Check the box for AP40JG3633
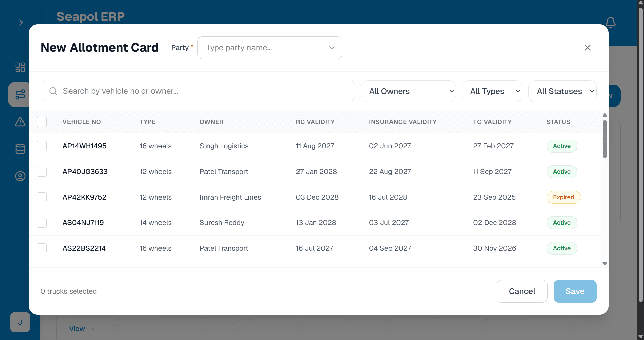The width and height of the screenshot is (644, 340). click(x=42, y=172)
